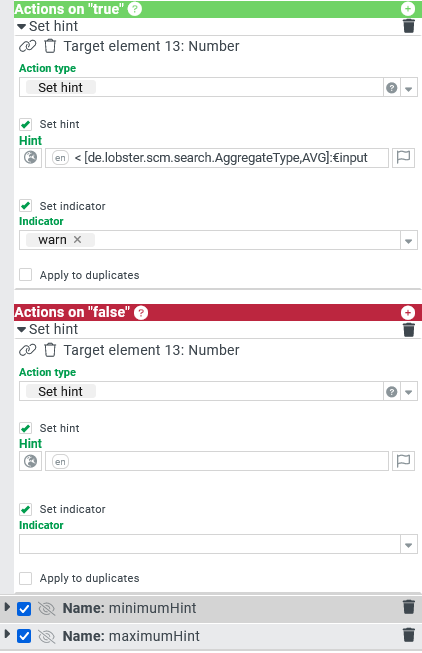Delete the minimumHint entry
This screenshot has height=653, width=422.
tap(409, 607)
